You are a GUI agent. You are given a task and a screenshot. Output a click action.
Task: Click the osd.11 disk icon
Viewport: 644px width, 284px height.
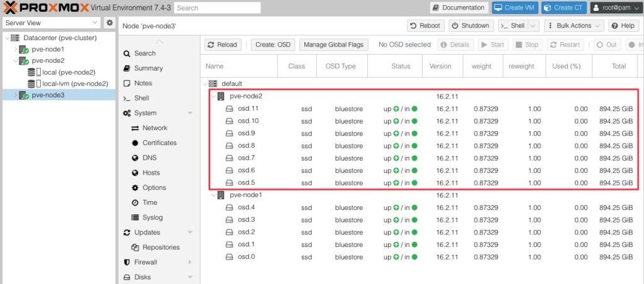click(229, 109)
